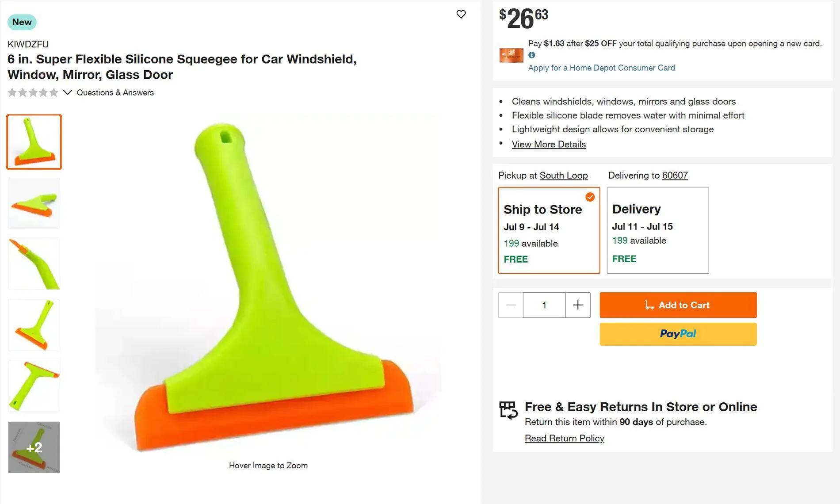Image resolution: width=840 pixels, height=504 pixels.
Task: Click the quantity input field
Action: 544,305
